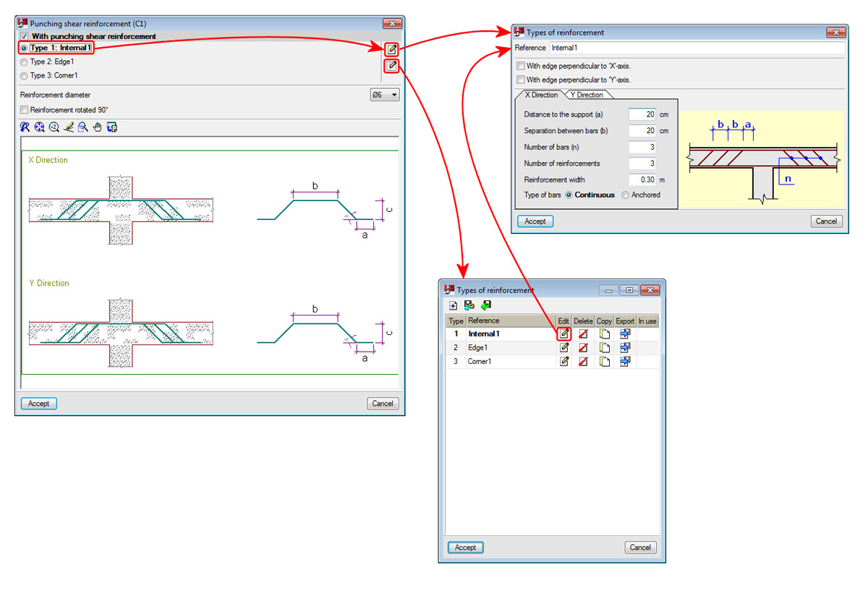Delete the Edge1 reinforcement row

point(583,347)
